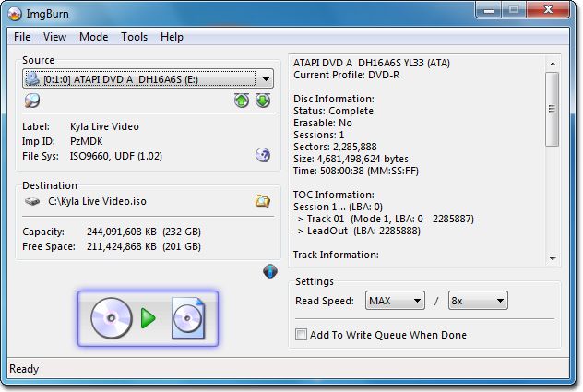Click the Imp ID value PzMDK
The height and width of the screenshot is (392, 583).
87,141
